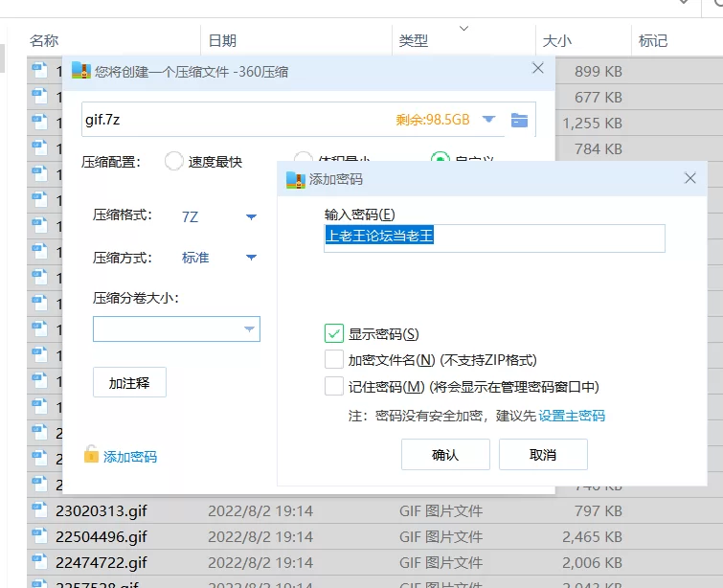This screenshot has width=723, height=588.
Task: Enable 记住密码 checkbox
Action: tap(334, 387)
